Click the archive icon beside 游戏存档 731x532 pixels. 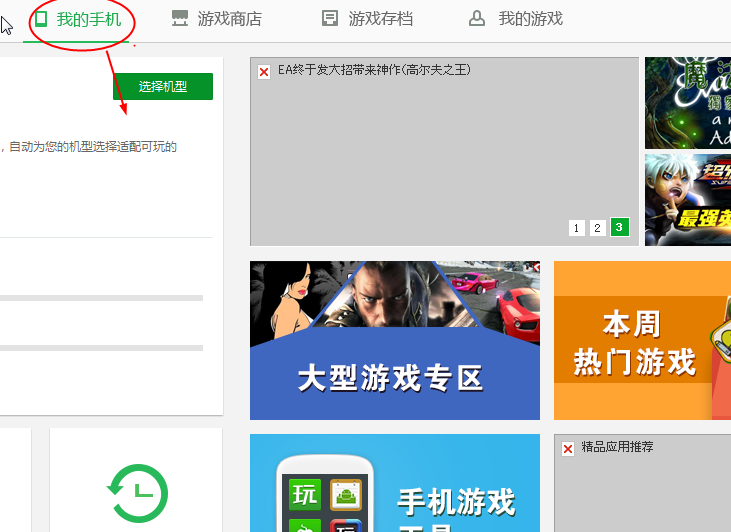(x=330, y=19)
